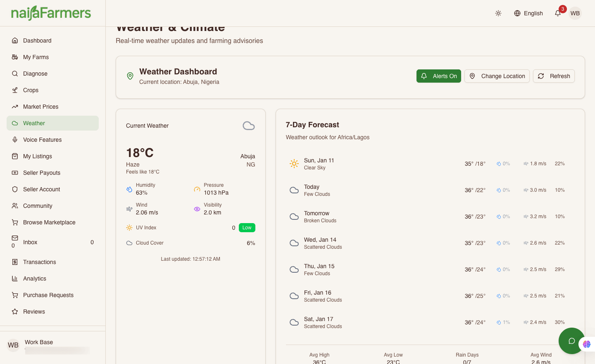Viewport: 595px width, 364px height.
Task: Open the WB user avatar menu
Action: pyautogui.click(x=575, y=13)
